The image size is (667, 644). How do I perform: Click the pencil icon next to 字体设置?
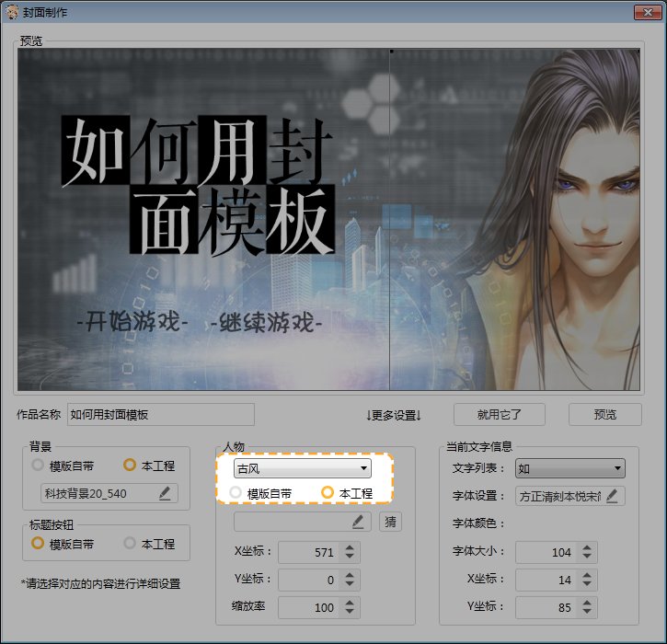click(611, 496)
